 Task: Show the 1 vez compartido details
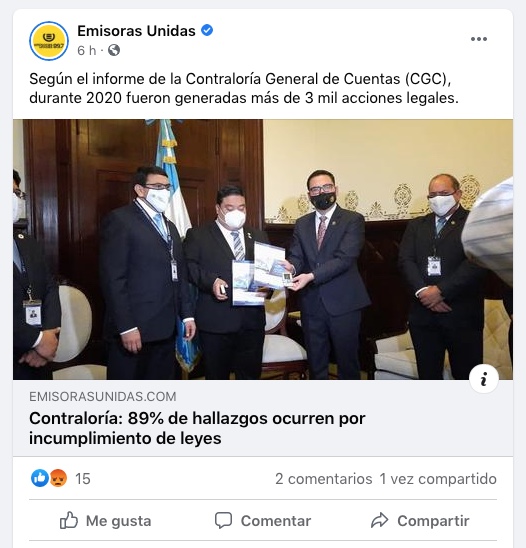pos(438,478)
